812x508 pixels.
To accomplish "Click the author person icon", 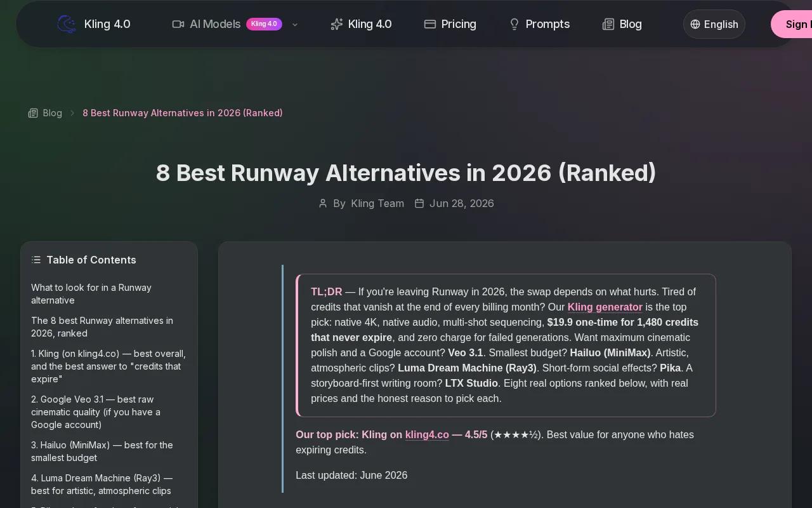I will [x=323, y=203].
